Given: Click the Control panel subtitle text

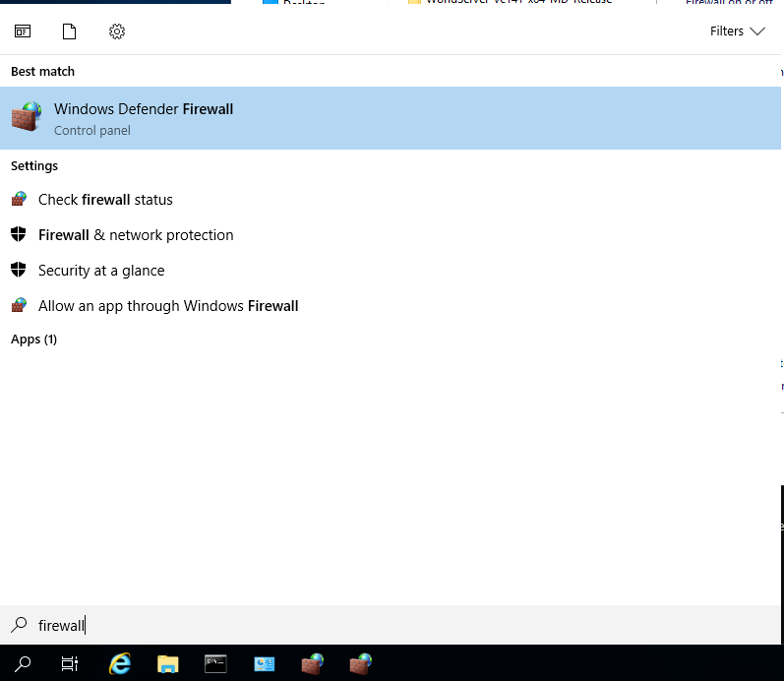Looking at the screenshot, I should (92, 131).
